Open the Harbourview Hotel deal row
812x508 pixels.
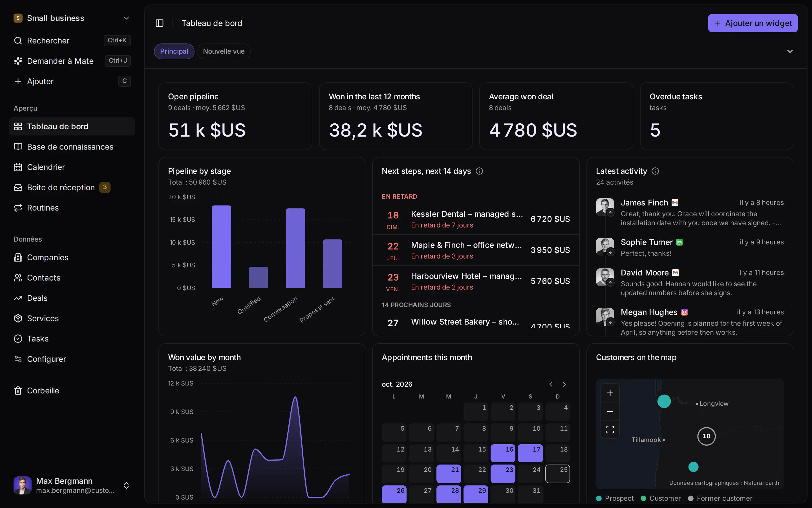[476, 281]
